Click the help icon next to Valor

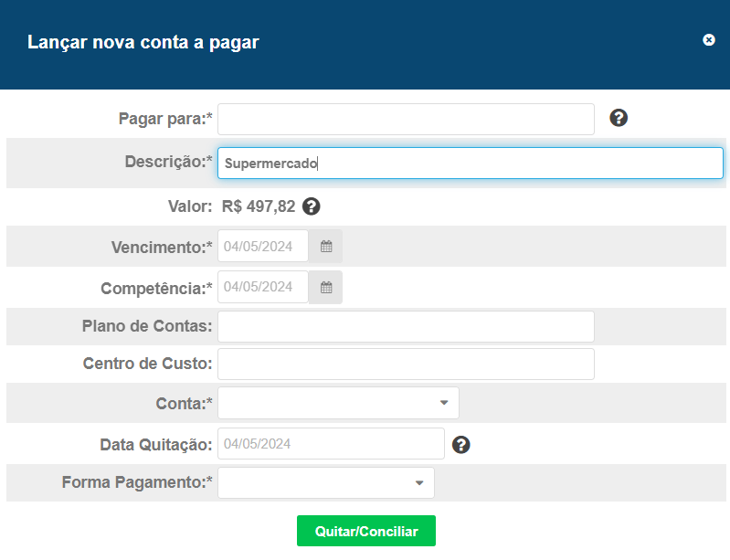[x=312, y=206]
